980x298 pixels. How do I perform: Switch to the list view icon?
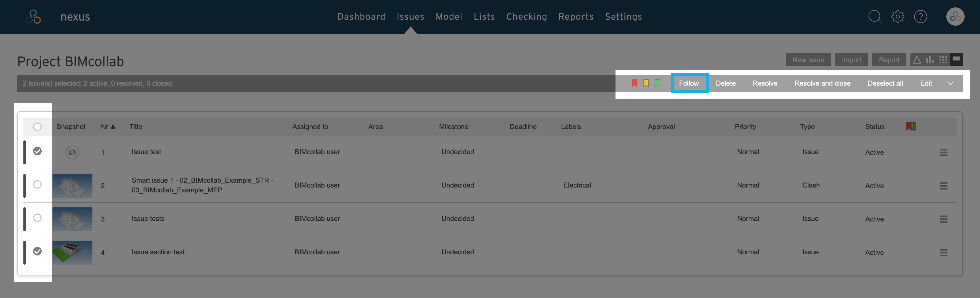956,60
